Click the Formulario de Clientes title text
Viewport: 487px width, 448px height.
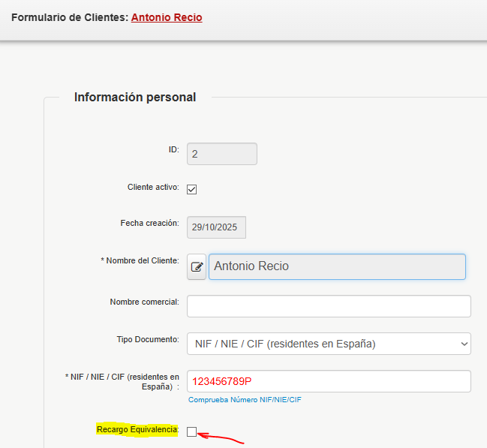point(70,17)
